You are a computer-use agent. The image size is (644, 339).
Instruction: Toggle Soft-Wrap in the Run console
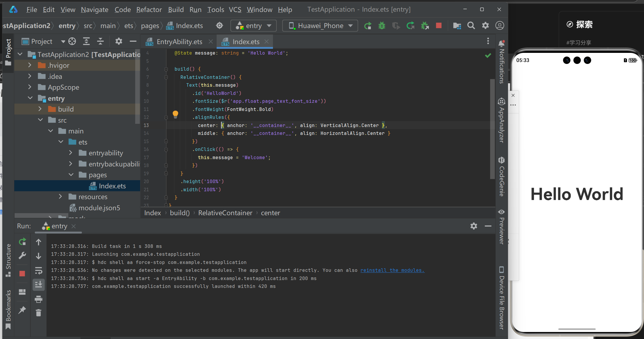tap(39, 270)
